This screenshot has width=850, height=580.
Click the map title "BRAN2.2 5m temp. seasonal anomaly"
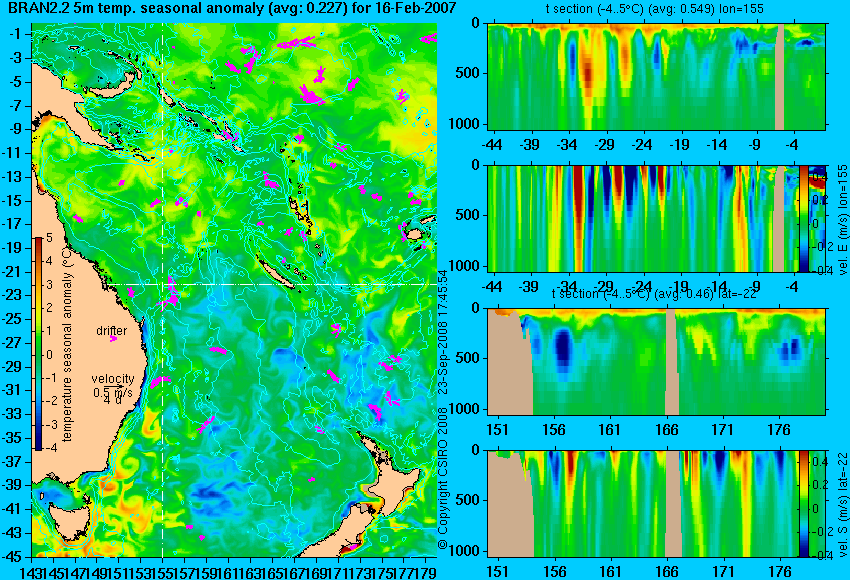[138, 8]
